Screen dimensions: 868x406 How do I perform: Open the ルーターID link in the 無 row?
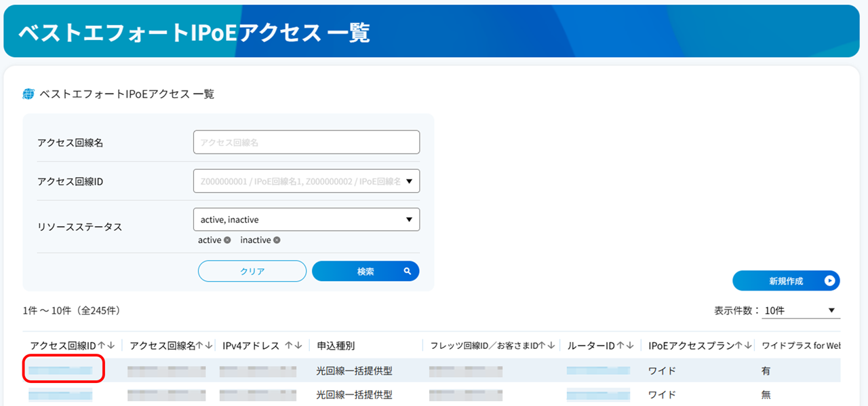click(599, 394)
